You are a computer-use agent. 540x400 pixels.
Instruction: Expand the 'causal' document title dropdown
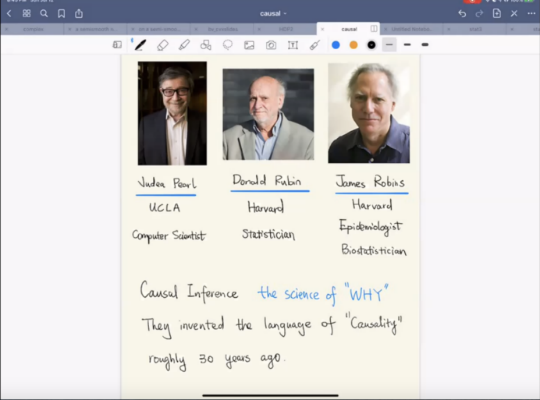point(273,13)
